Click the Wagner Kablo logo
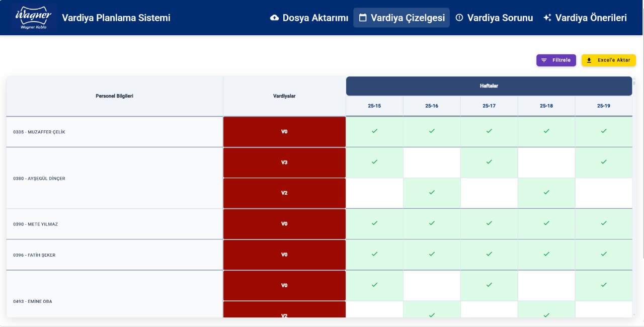 tap(34, 18)
